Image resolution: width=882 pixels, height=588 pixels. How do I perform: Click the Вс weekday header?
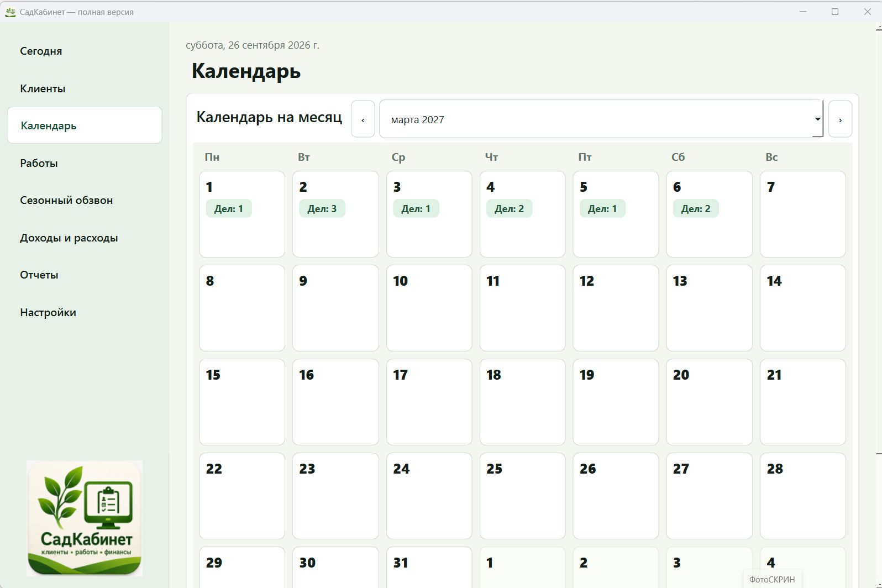tap(771, 157)
